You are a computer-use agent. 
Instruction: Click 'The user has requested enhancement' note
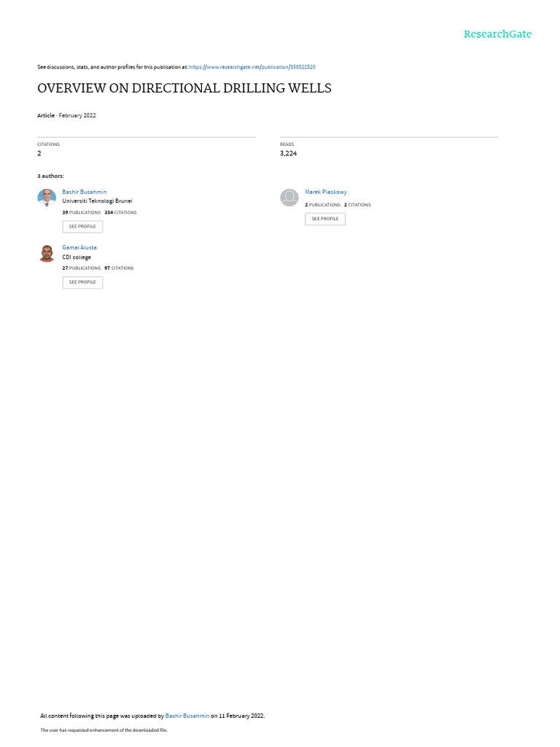pos(104,729)
